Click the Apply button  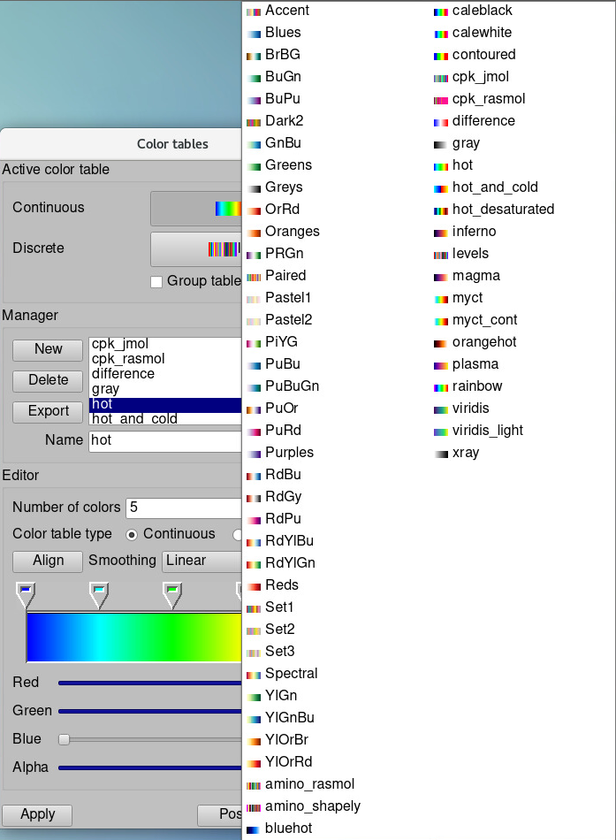[37, 814]
